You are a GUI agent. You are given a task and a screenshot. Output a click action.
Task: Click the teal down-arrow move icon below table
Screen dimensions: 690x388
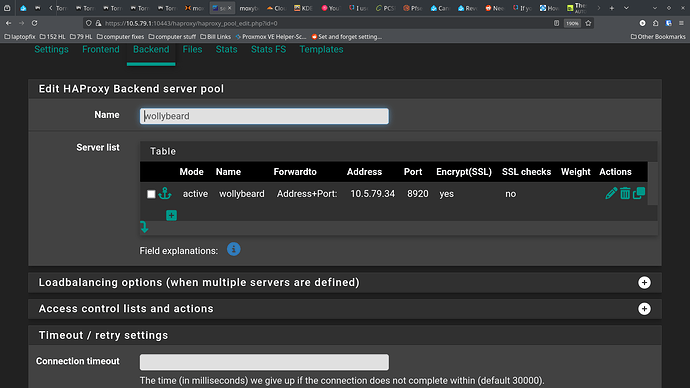point(144,227)
